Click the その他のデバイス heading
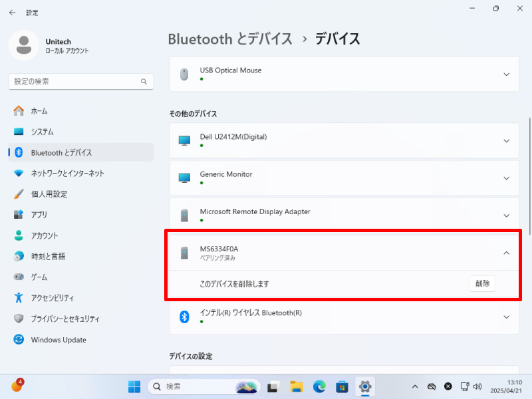532x399 pixels. point(193,114)
